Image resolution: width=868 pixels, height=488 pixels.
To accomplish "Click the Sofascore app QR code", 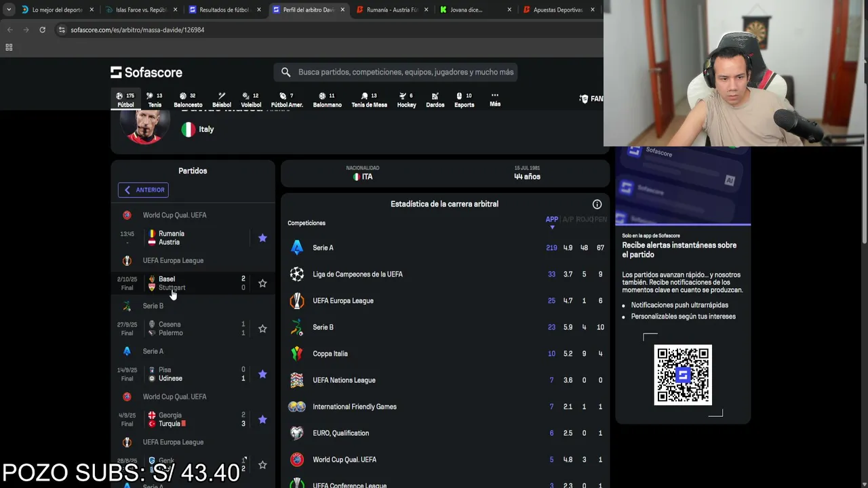I will click(x=683, y=375).
